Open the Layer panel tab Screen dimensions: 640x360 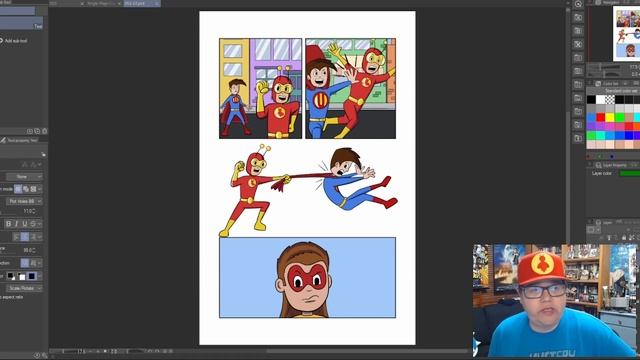pos(604,222)
